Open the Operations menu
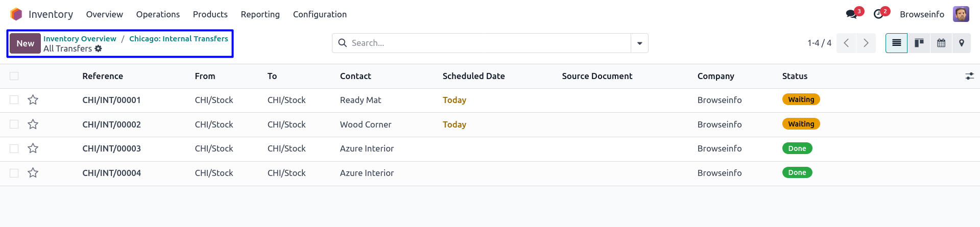 [x=158, y=14]
